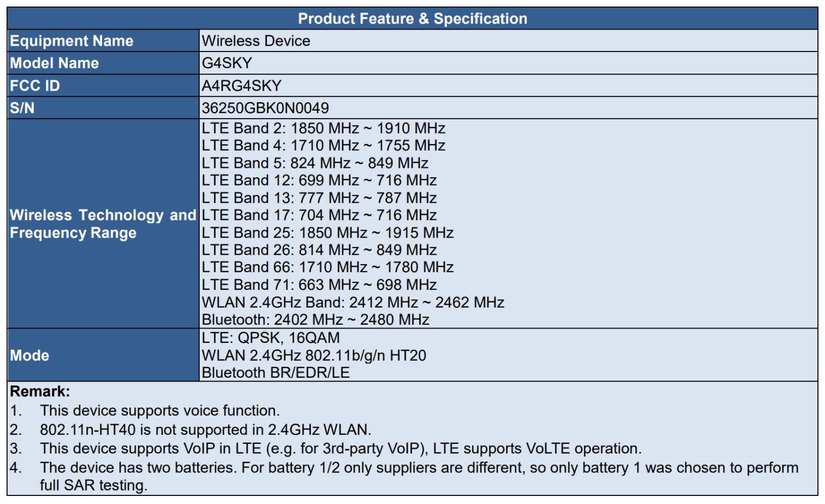This screenshot has height=504, width=825.
Task: Select the remark about 802.11n-HT40 support
Action: click(205, 429)
